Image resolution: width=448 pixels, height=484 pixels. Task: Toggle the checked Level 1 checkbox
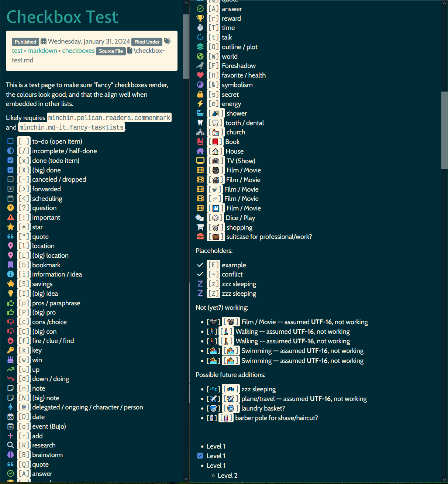pos(200,456)
